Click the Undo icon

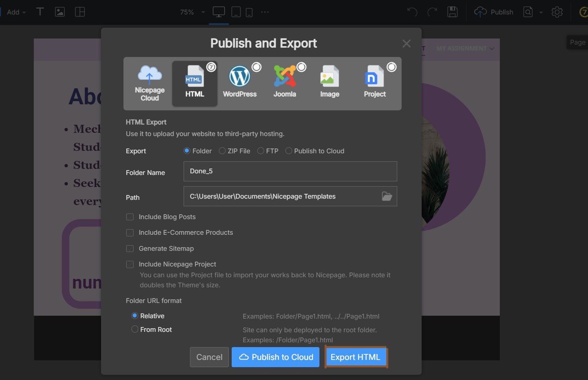[412, 12]
